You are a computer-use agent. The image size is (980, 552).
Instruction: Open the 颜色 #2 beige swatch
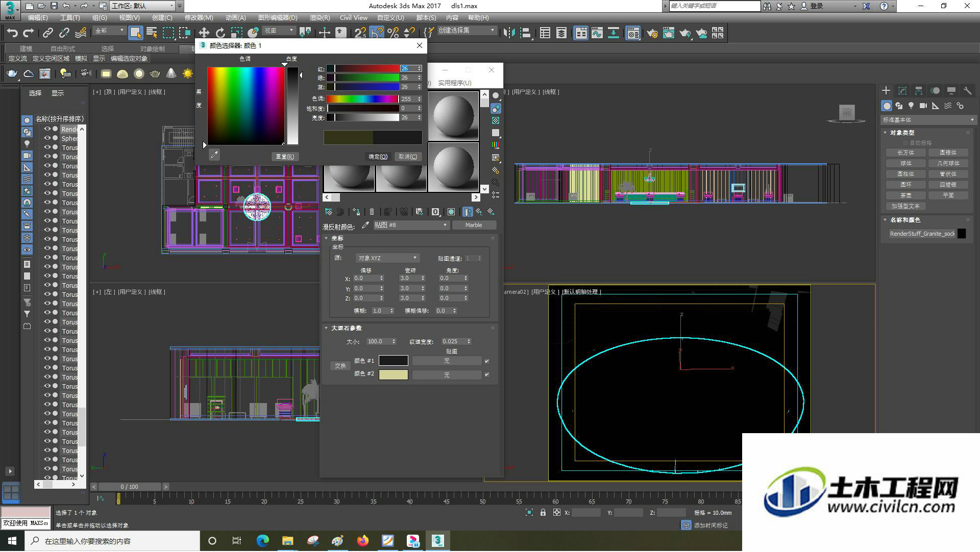pyautogui.click(x=394, y=374)
